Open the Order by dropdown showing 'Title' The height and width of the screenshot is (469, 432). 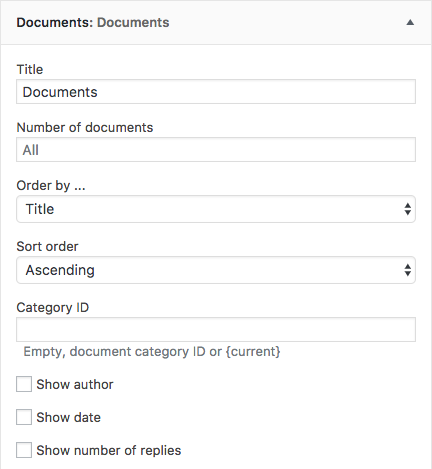[216, 209]
